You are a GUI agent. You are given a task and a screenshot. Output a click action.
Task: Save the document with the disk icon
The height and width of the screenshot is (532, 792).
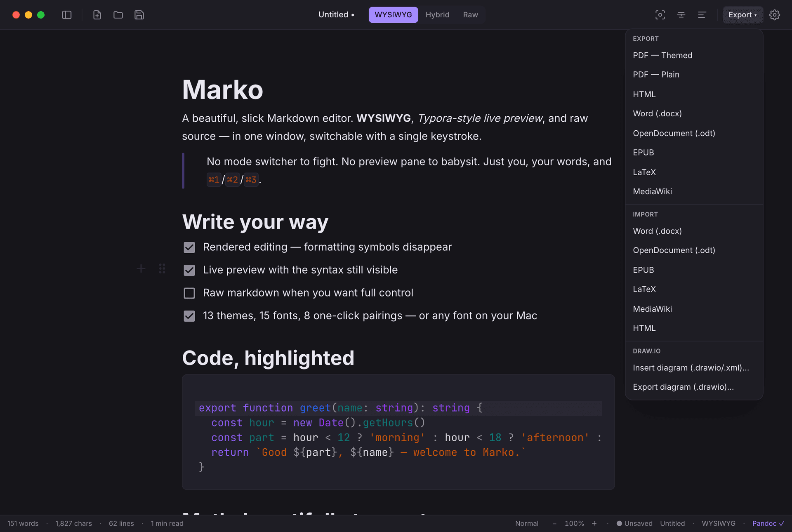coord(139,15)
